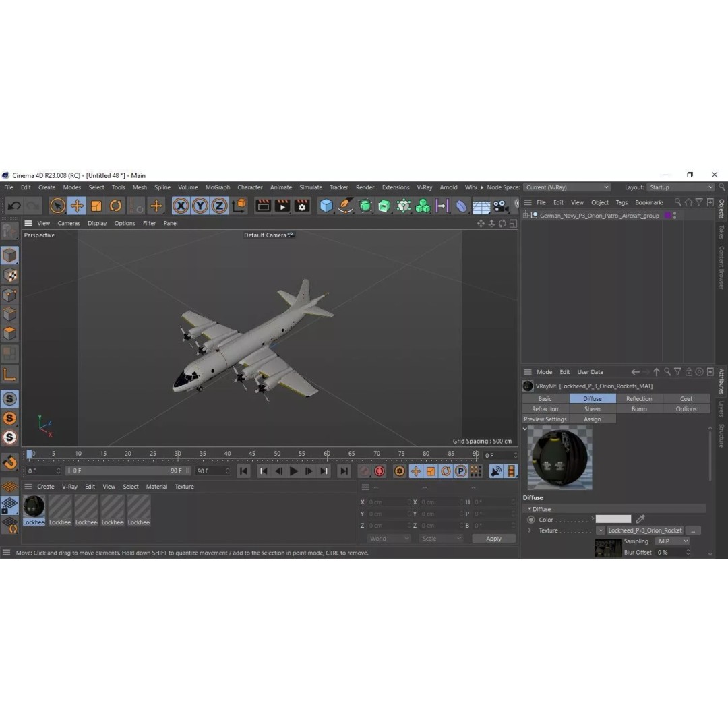Enable Polygons mode

coord(9,334)
